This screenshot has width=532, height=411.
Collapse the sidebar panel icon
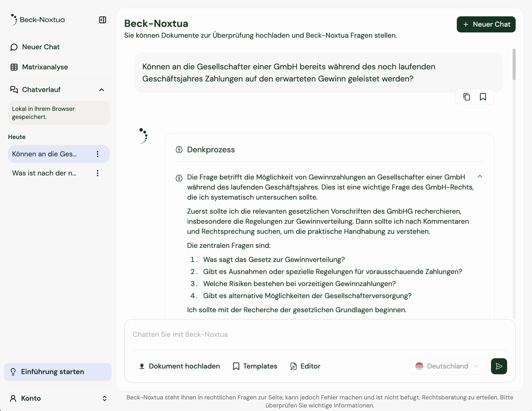coord(103,20)
